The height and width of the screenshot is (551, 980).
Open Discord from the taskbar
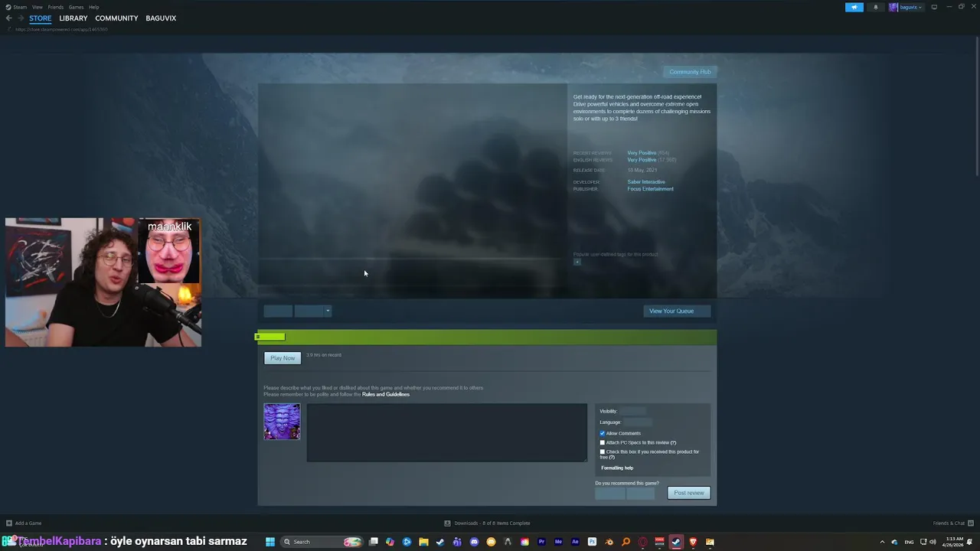(474, 542)
